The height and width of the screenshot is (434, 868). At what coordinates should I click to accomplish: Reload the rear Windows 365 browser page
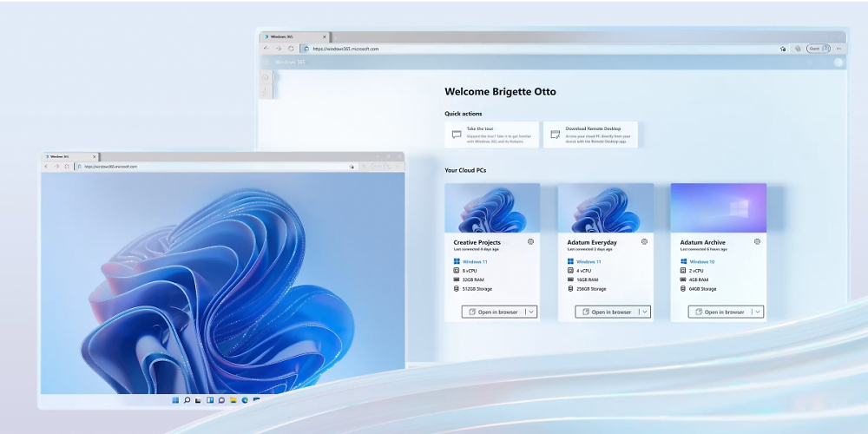(x=291, y=49)
